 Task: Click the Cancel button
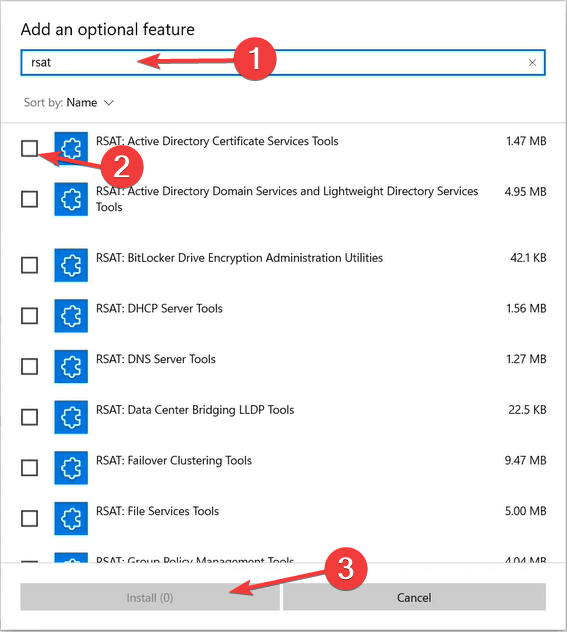414,597
